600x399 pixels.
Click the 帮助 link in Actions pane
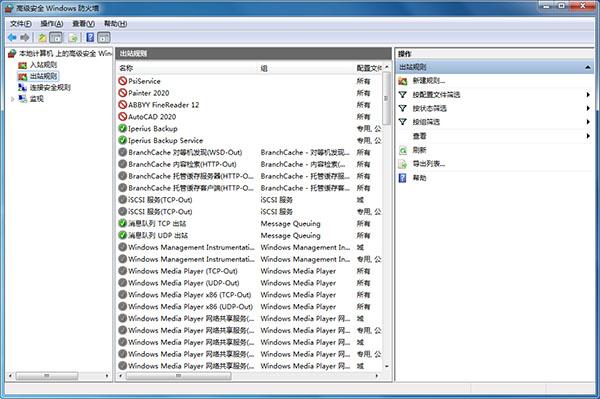[x=419, y=178]
